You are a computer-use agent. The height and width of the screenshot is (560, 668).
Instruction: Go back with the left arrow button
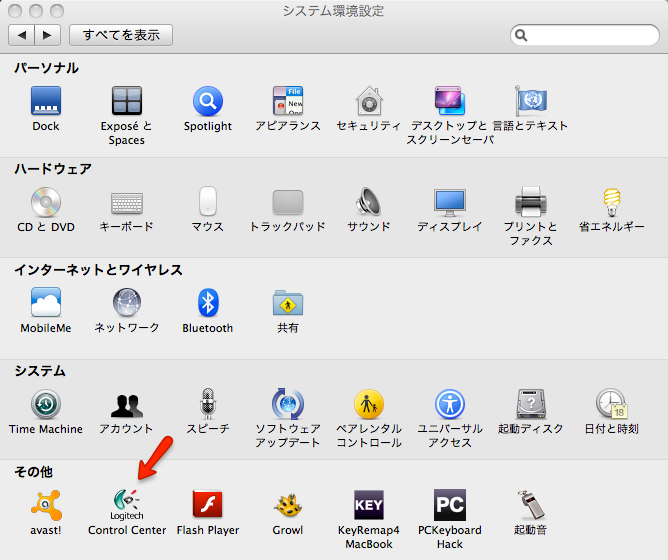[21, 35]
